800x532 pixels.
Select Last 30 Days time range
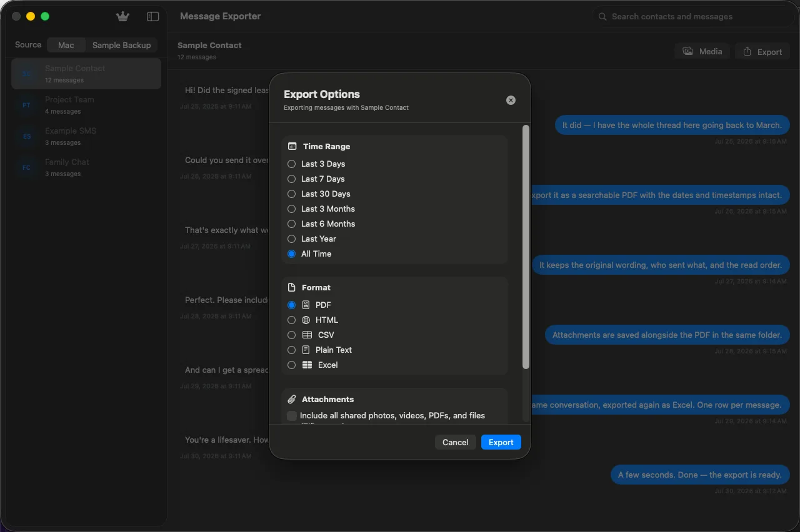291,194
